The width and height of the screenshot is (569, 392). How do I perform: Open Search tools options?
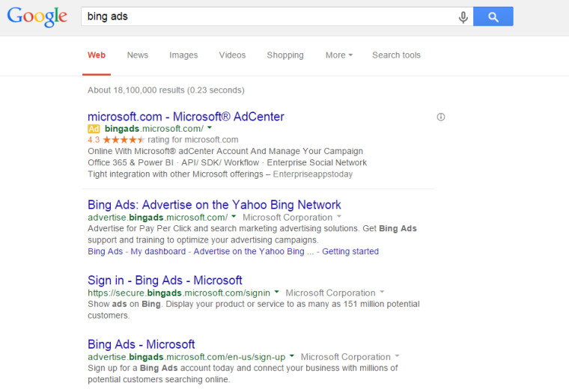396,55
